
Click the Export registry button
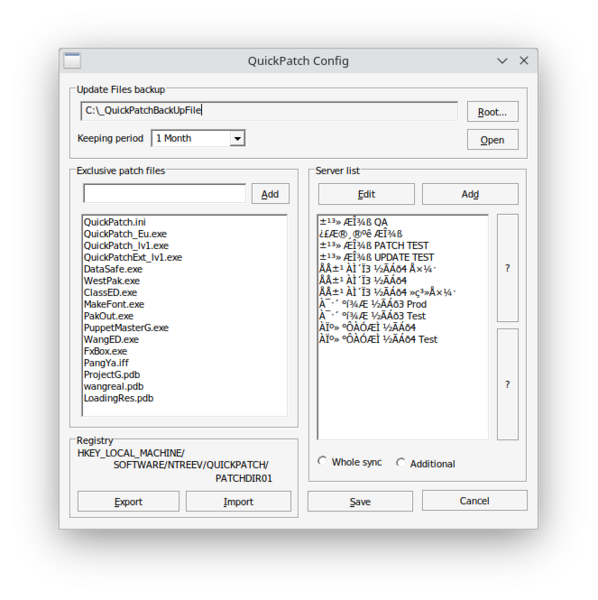pyautogui.click(x=128, y=501)
